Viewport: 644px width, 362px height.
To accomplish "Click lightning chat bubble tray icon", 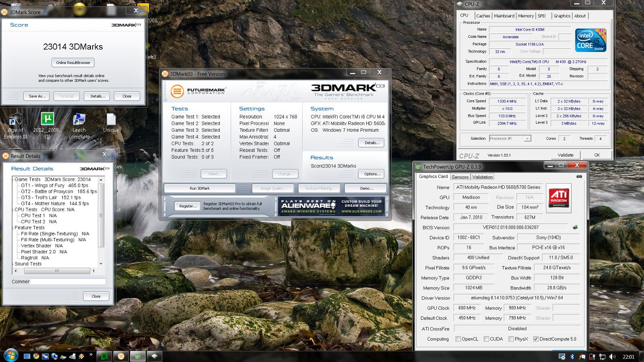I will pos(582,357).
